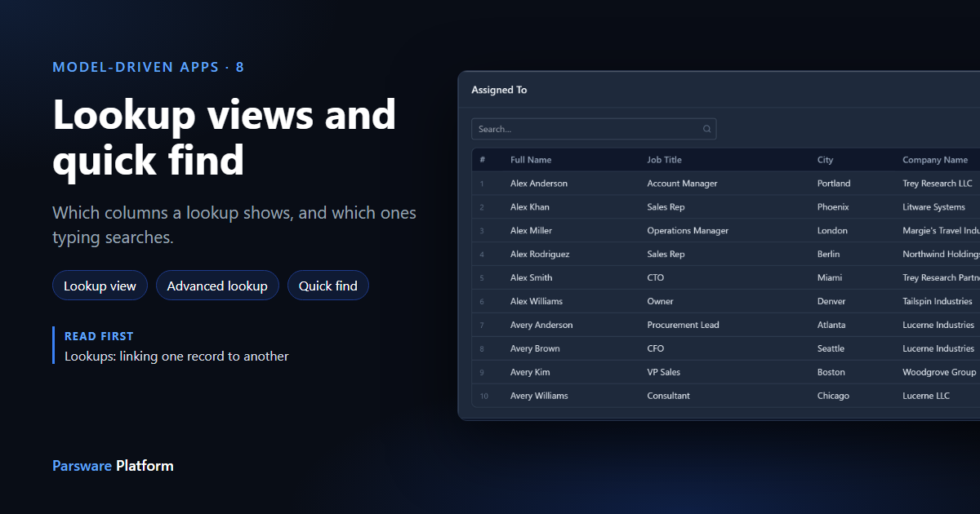Click the search magnifier icon
The height and width of the screenshot is (514, 980).
point(707,129)
